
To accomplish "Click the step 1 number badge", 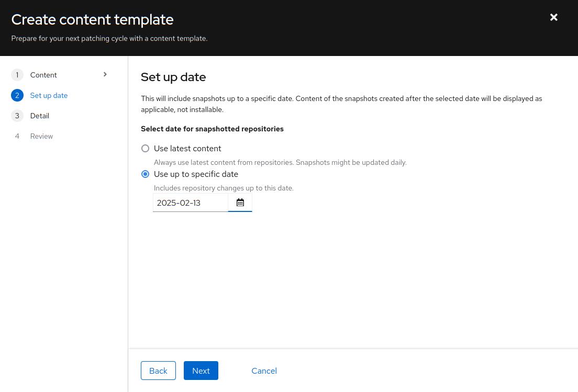I will 17,75.
